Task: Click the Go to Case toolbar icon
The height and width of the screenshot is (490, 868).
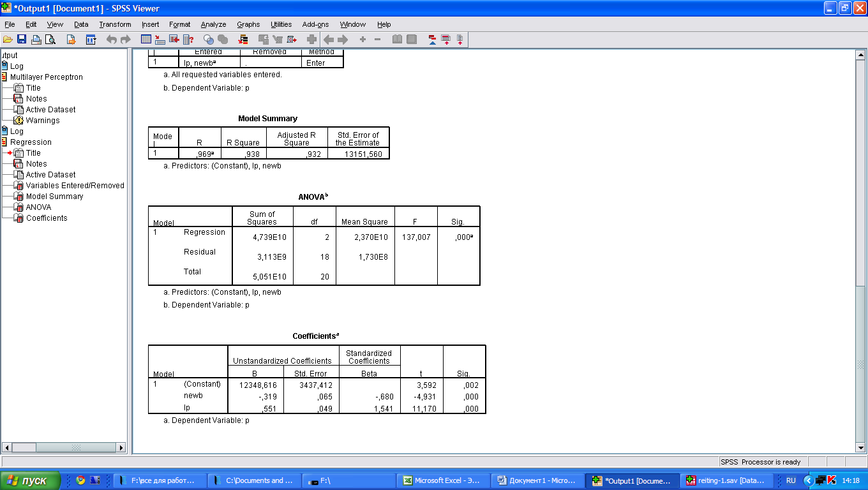Action: click(160, 40)
